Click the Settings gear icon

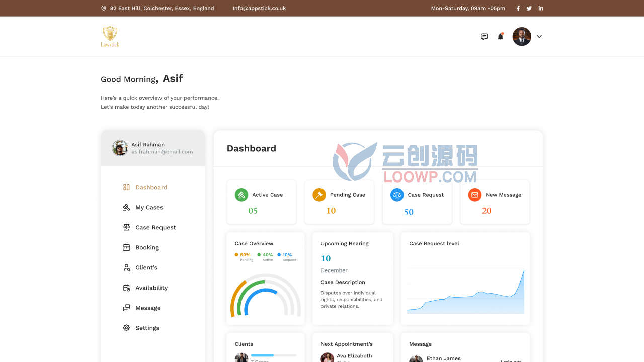(126, 328)
